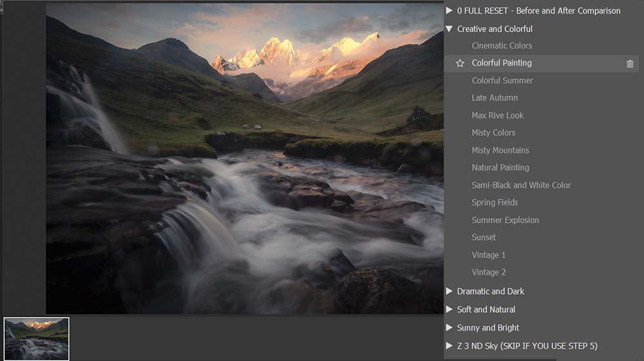
Task: Click the trash icon for Colorful Painting
Action: pyautogui.click(x=630, y=64)
